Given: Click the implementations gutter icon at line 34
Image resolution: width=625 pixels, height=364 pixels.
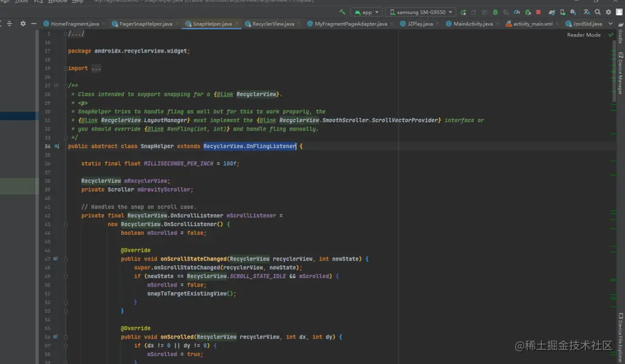Looking at the screenshot, I should 57,146.
